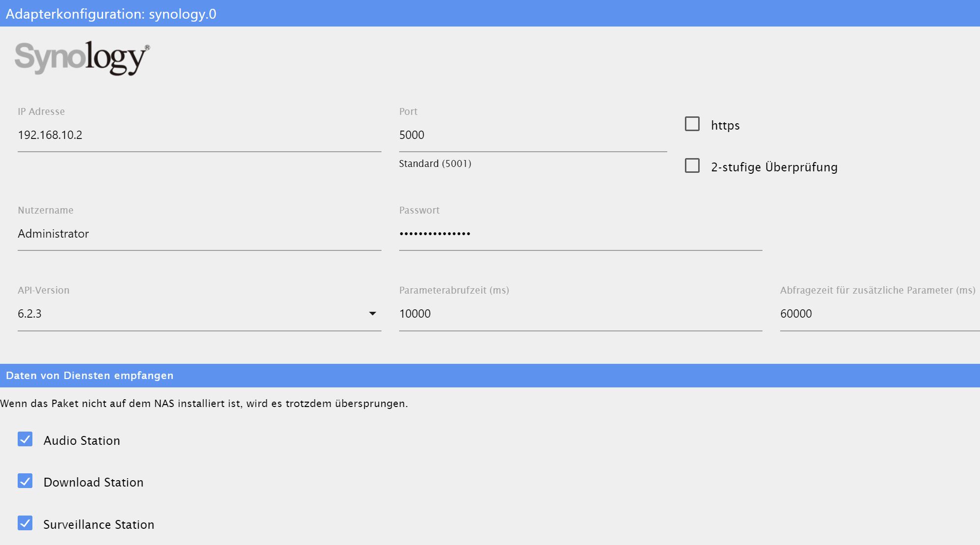The image size is (980, 545).
Task: Click the 'Surveillance Station' label
Action: 99,524
